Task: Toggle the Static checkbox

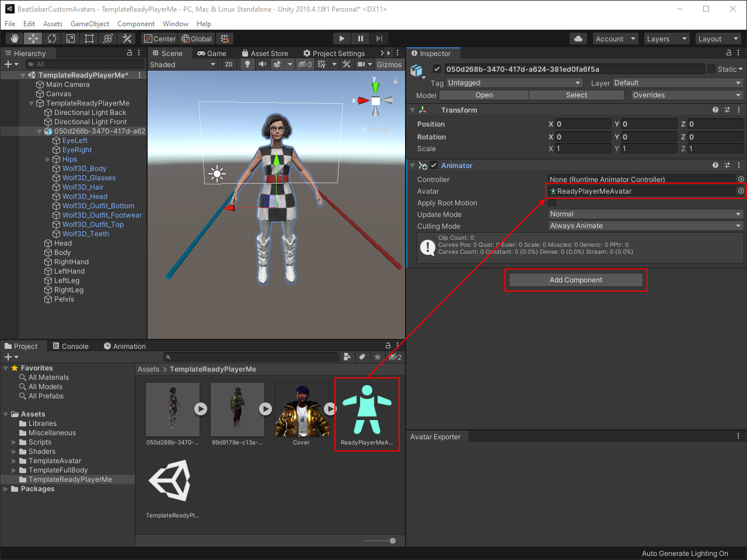Action: 711,69
